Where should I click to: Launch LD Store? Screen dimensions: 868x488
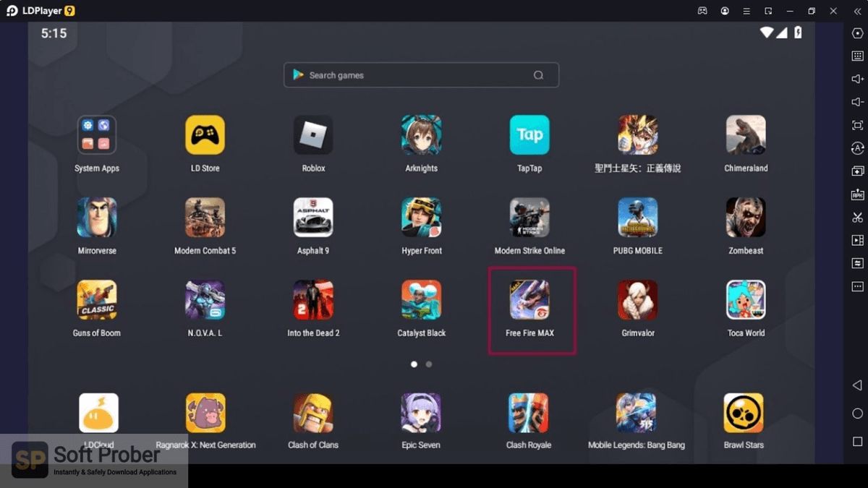pyautogui.click(x=205, y=135)
